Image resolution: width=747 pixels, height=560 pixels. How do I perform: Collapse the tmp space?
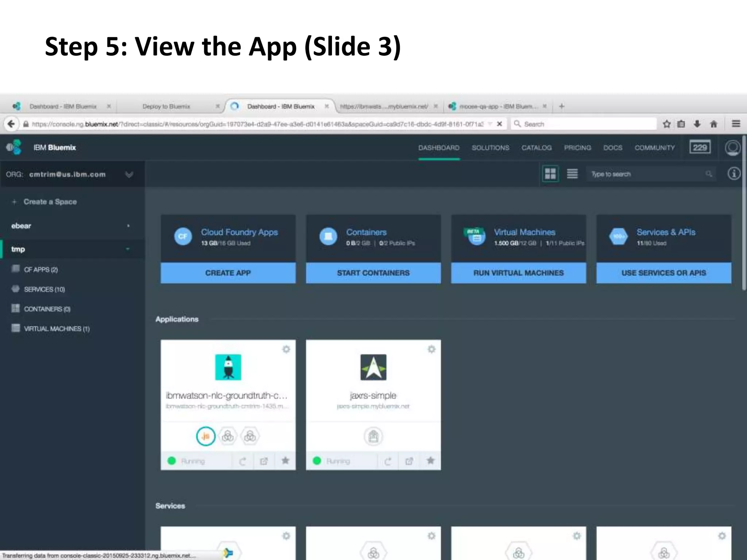pyautogui.click(x=128, y=249)
